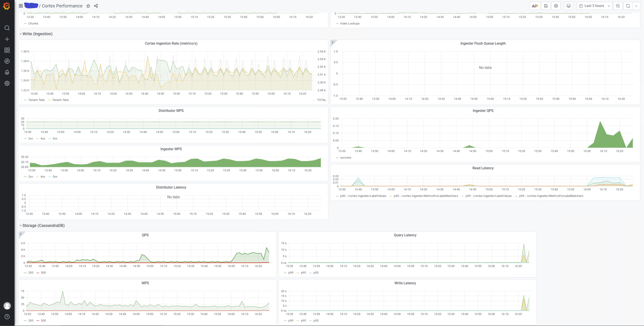Open Alerting via the bell icon
Image resolution: width=644 pixels, height=326 pixels.
(x=7, y=72)
